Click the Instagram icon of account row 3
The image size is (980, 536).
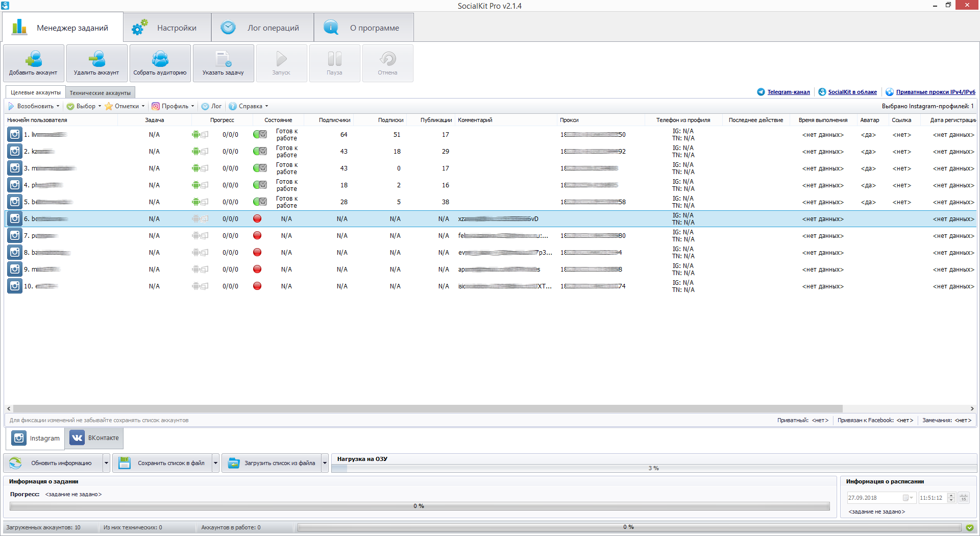coord(15,168)
